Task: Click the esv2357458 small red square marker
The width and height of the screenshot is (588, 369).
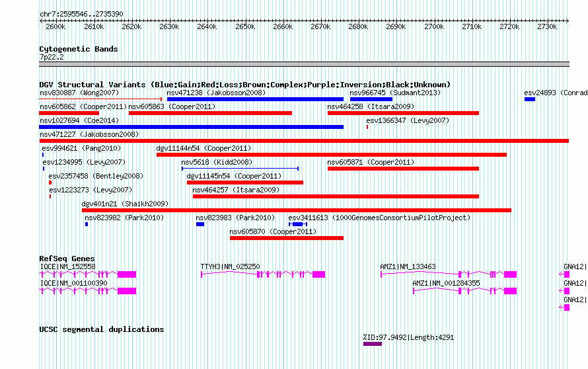Action: coord(50,183)
